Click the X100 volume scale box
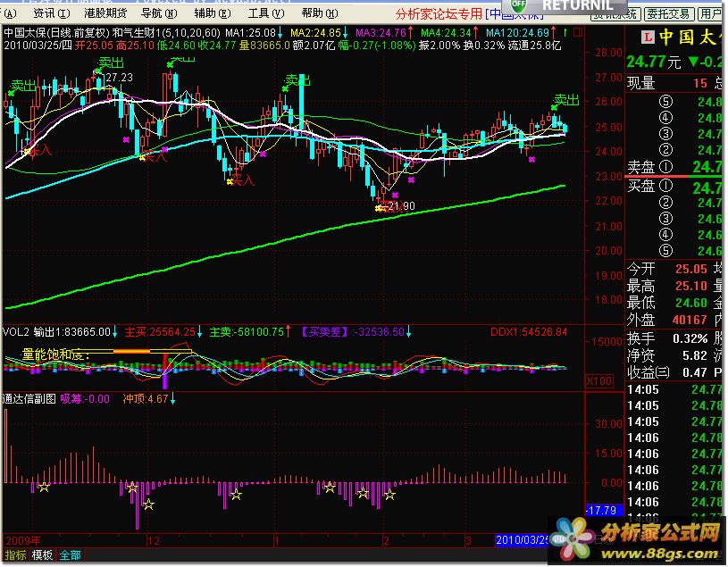 click(x=599, y=381)
